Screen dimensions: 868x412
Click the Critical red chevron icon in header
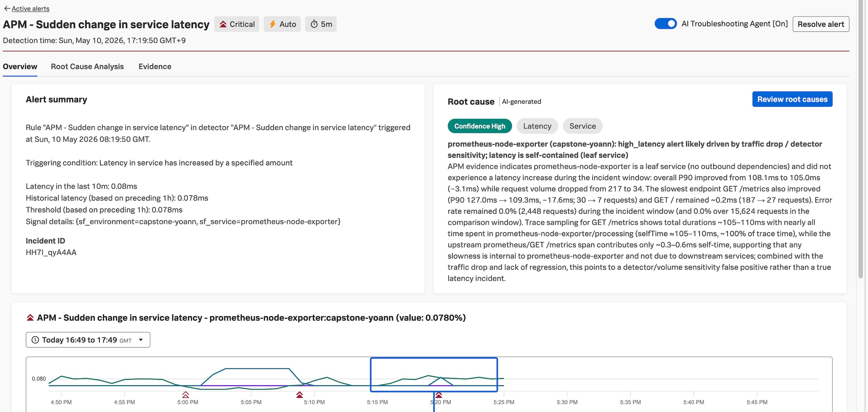[x=223, y=24]
